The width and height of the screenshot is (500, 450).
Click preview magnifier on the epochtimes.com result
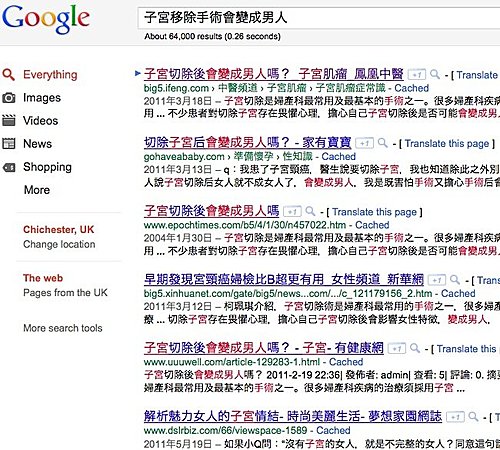(310, 211)
